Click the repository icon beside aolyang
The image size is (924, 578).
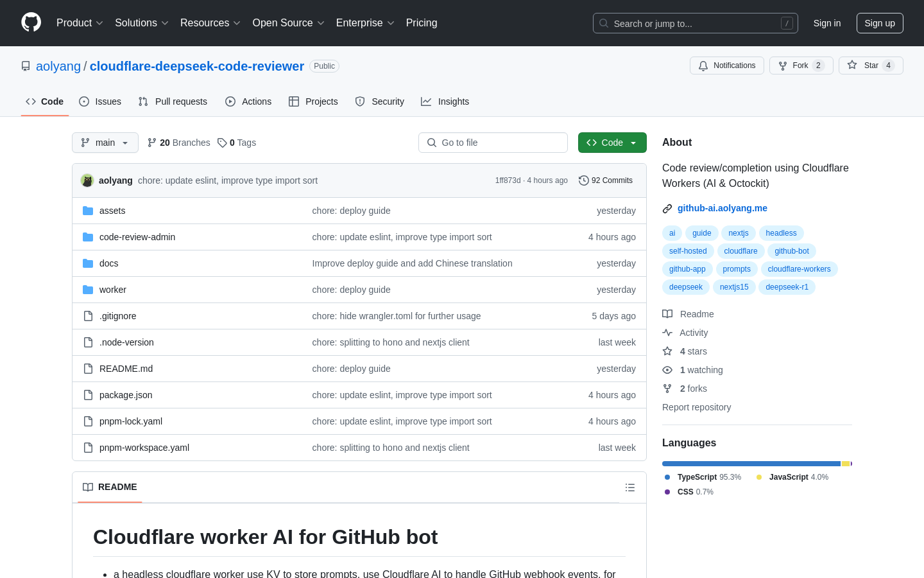[x=26, y=66]
